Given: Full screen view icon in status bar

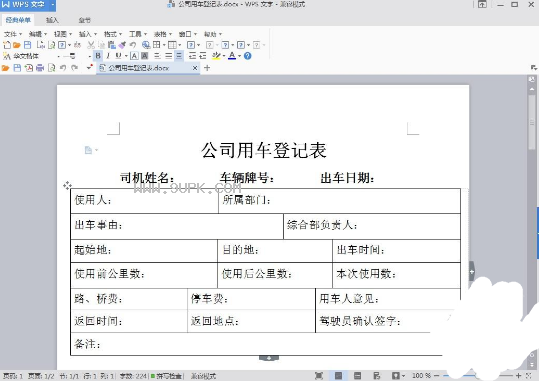Looking at the screenshot, I should [x=319, y=375].
